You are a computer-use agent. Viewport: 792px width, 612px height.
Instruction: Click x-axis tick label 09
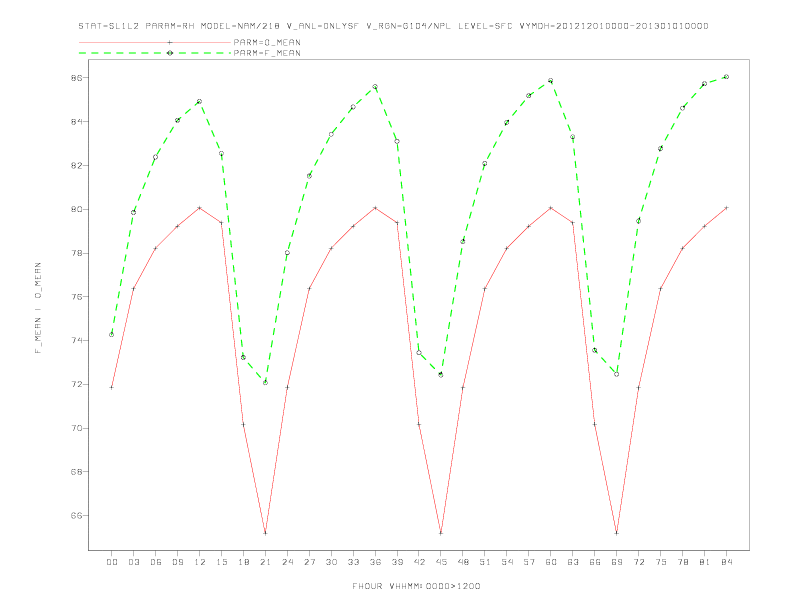point(178,562)
